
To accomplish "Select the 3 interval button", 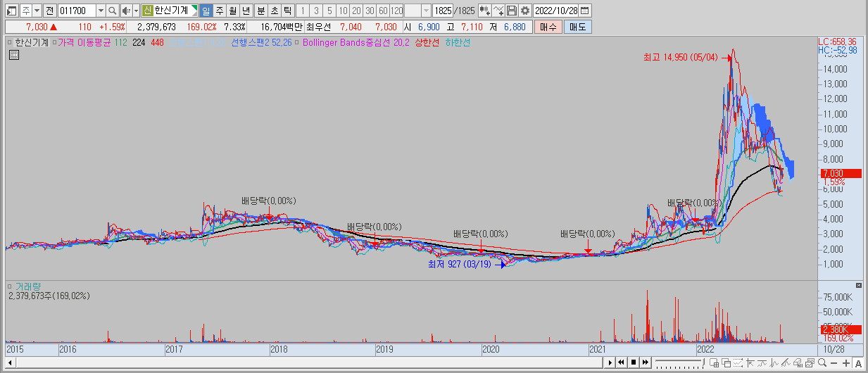I will point(315,11).
